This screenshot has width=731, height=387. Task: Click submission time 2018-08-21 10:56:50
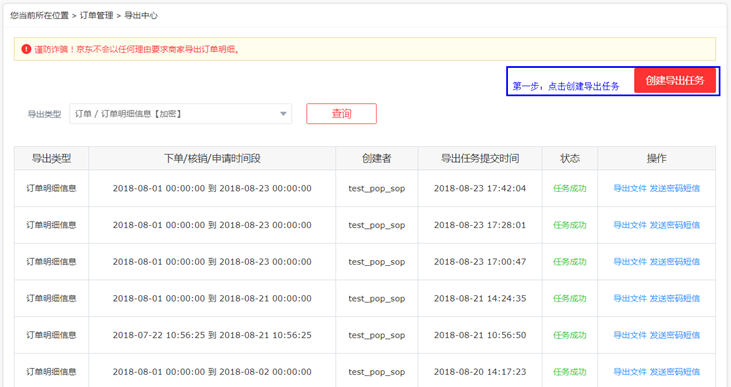coord(480,335)
